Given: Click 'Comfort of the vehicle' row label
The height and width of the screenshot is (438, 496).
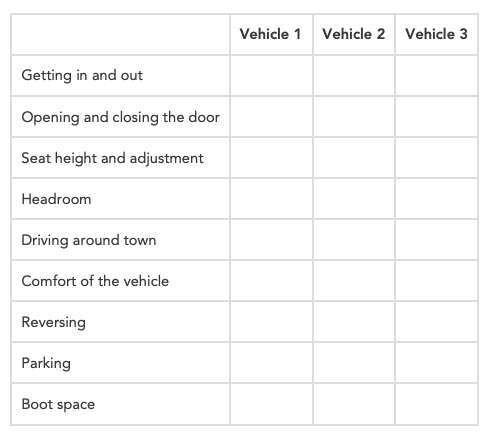Looking at the screenshot, I should (x=95, y=281).
